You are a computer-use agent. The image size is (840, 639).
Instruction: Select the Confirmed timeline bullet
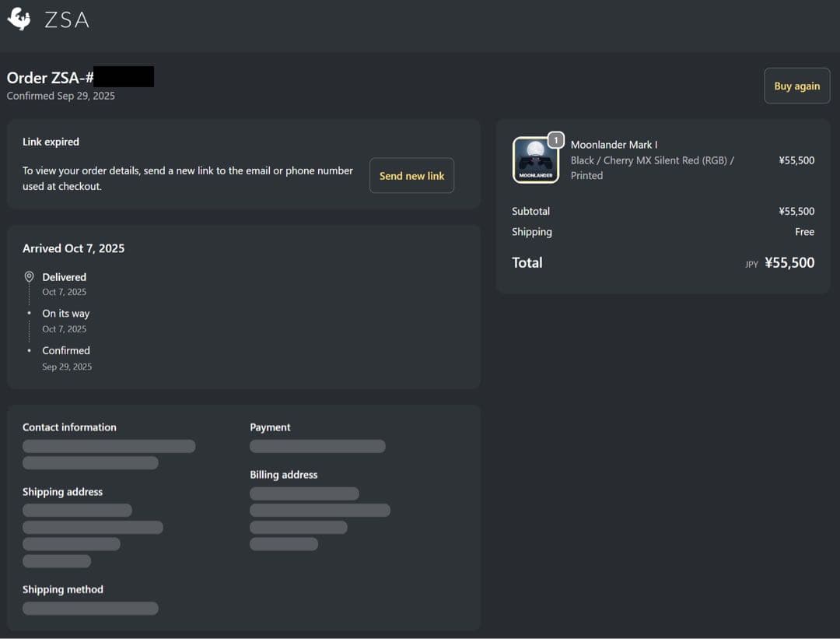[29, 351]
